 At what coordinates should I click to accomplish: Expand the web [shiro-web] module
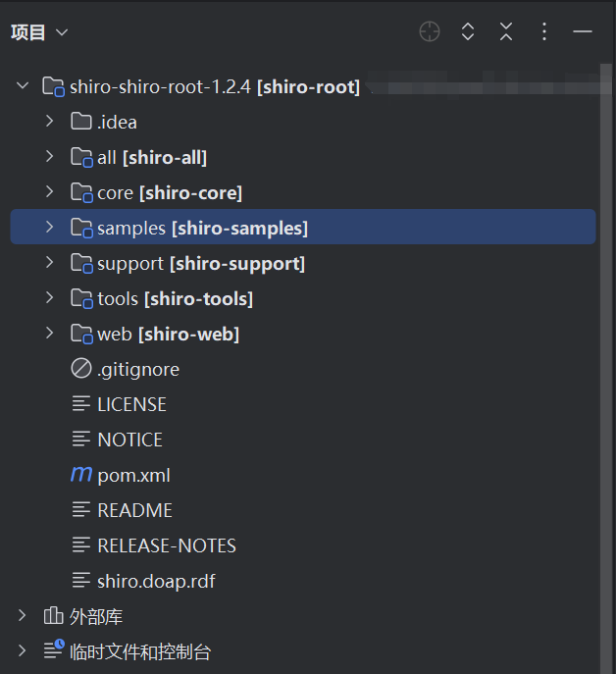tap(50, 334)
